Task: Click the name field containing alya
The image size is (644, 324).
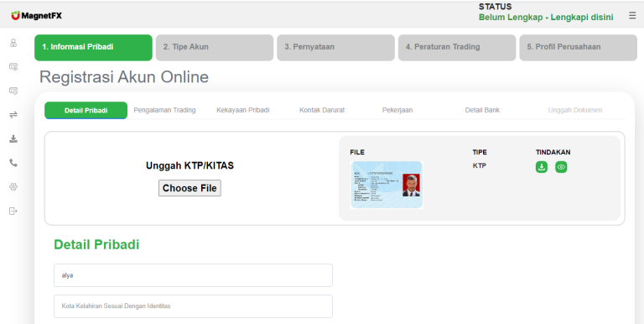Action: pyautogui.click(x=193, y=275)
